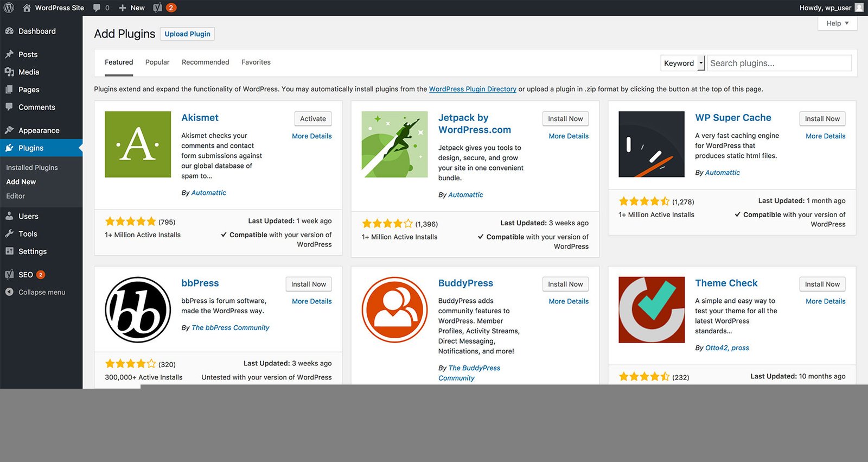Expand the Help panel
The width and height of the screenshot is (868, 462).
[837, 23]
